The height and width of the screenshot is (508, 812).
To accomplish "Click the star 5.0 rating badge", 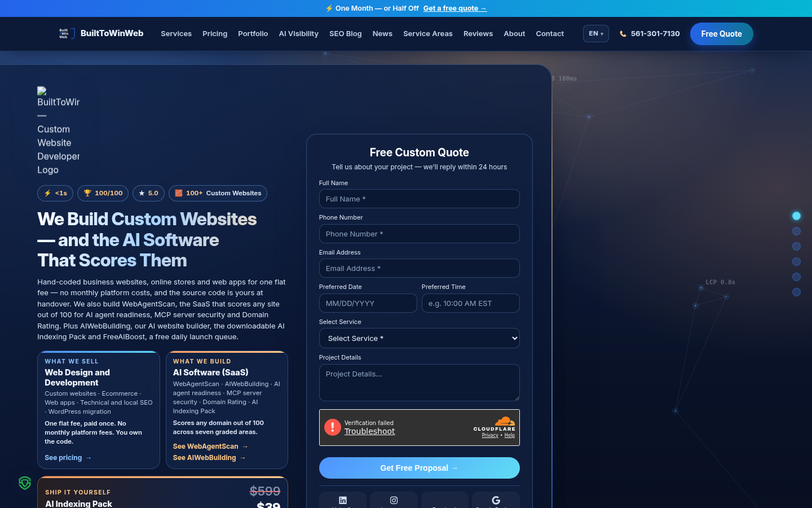I will pos(148,193).
